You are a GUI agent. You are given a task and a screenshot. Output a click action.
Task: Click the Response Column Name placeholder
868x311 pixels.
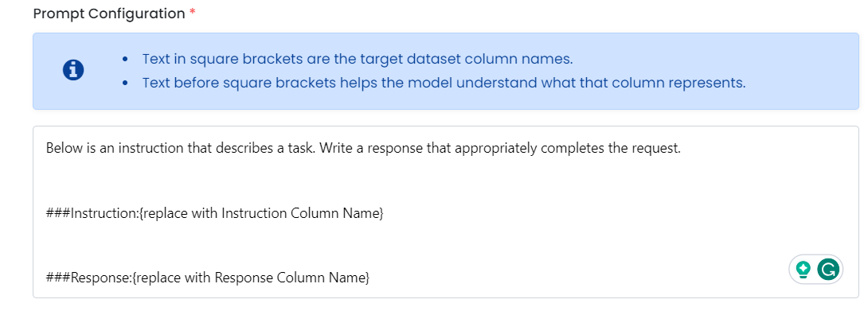pos(250,278)
